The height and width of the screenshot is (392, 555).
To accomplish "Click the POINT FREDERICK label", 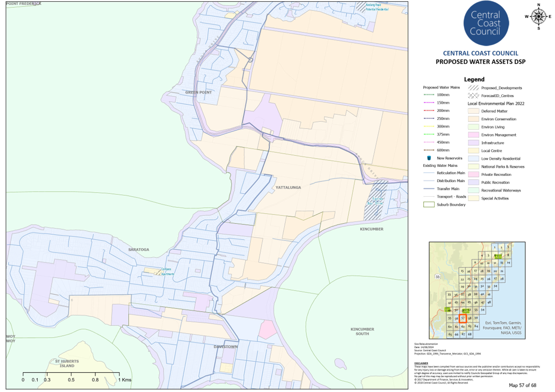I will pyautogui.click(x=24, y=3).
